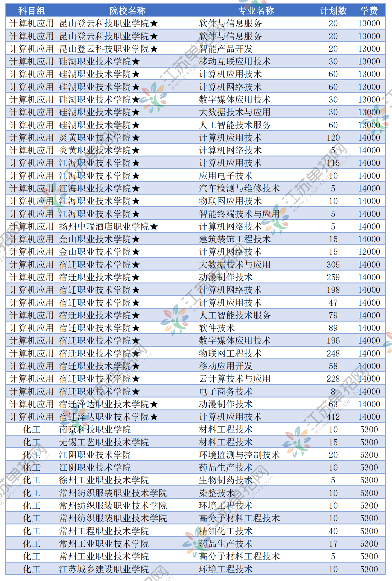Click 5300 tuition in 江苏城乡建设职业学院 row
This screenshot has height=581, width=392.
pos(369,569)
